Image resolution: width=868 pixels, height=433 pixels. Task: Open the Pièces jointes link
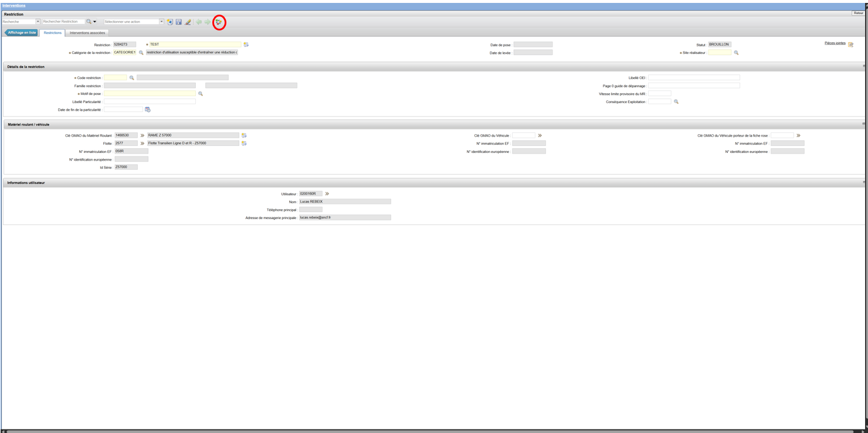(835, 43)
